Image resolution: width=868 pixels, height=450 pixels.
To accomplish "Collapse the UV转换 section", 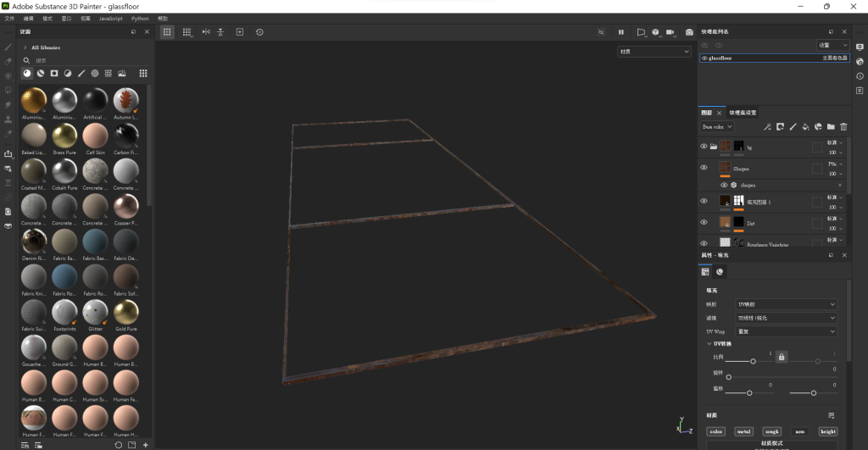I will tap(709, 344).
